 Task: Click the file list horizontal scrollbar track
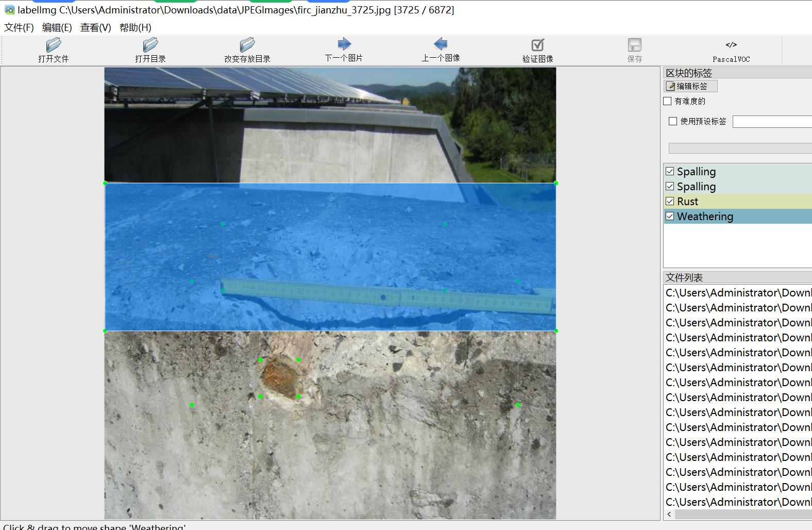(x=743, y=514)
